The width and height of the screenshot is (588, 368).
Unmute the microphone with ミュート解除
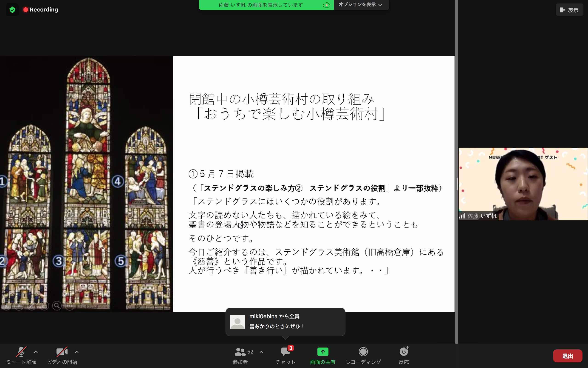click(21, 355)
